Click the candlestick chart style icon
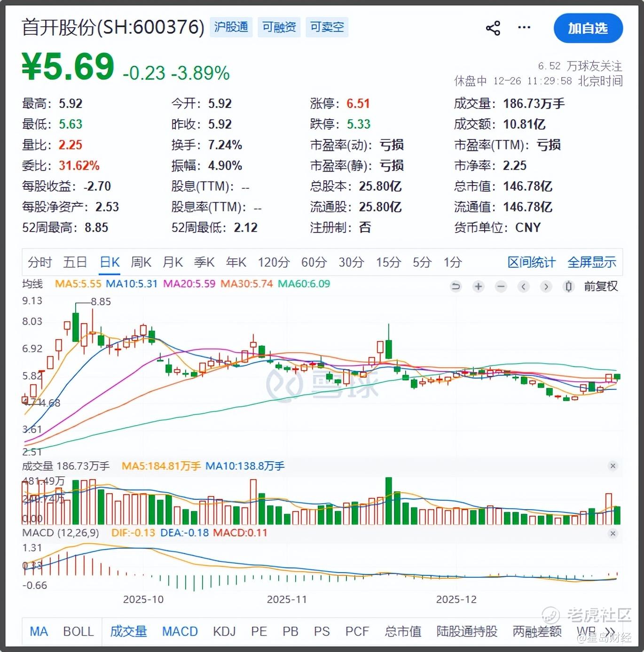This screenshot has height=652, width=644. (568, 286)
